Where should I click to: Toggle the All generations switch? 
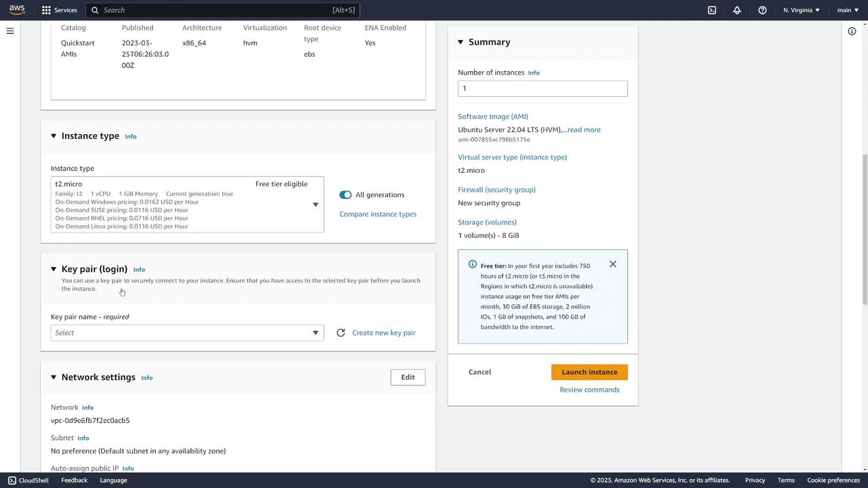(346, 195)
